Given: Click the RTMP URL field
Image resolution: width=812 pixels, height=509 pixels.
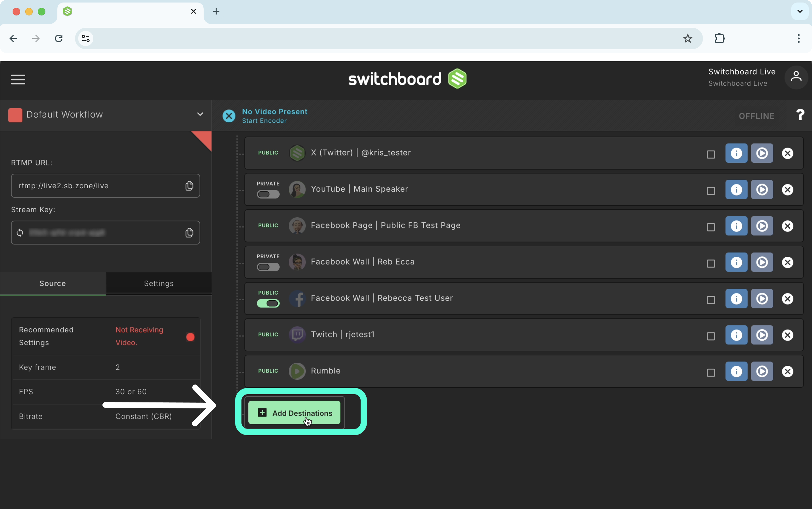Looking at the screenshot, I should pyautogui.click(x=105, y=186).
